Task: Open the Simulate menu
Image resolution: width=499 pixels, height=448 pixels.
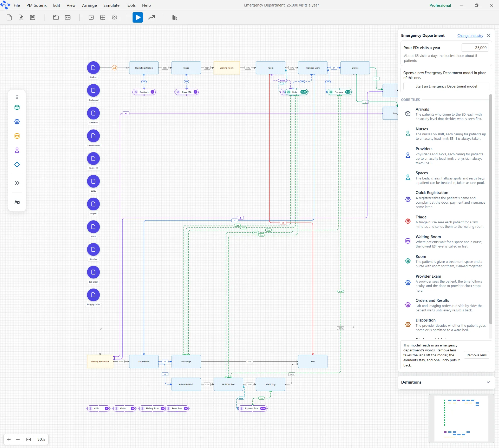Action: click(x=111, y=5)
